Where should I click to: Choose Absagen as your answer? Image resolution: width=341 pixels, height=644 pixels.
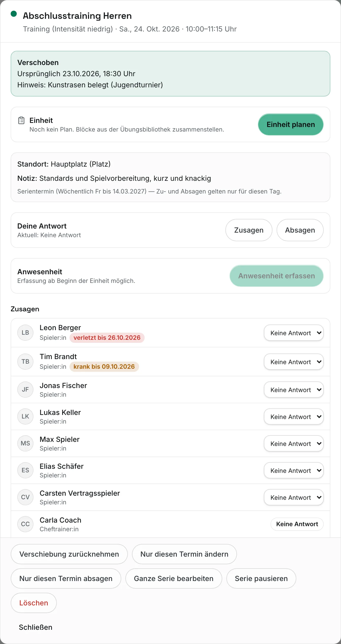[x=300, y=230]
